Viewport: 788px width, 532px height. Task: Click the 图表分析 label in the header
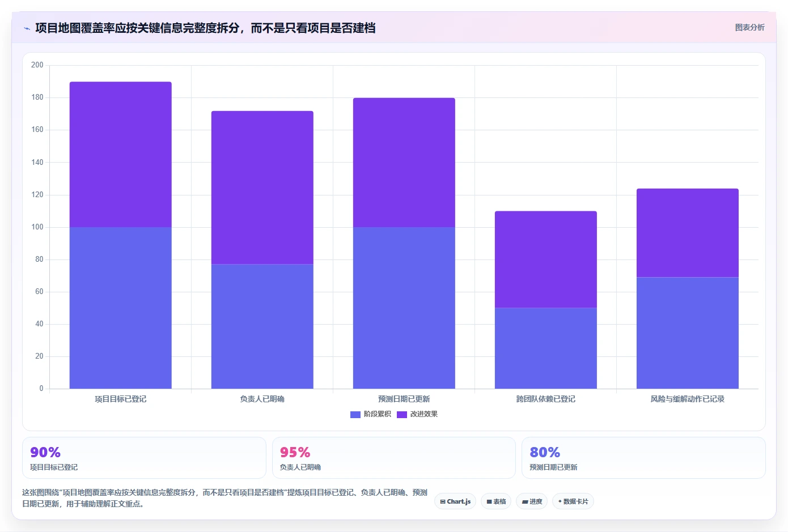pos(749,27)
